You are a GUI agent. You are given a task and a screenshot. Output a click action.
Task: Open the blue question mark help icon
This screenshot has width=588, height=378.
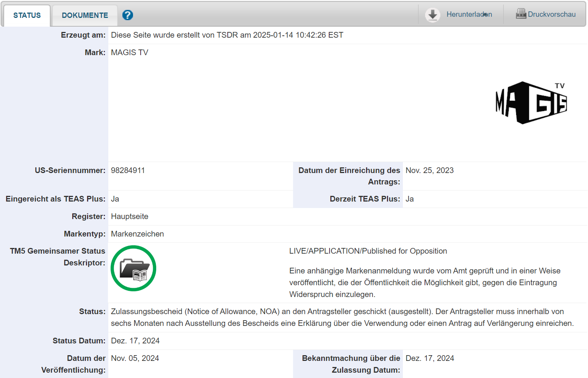pos(128,15)
